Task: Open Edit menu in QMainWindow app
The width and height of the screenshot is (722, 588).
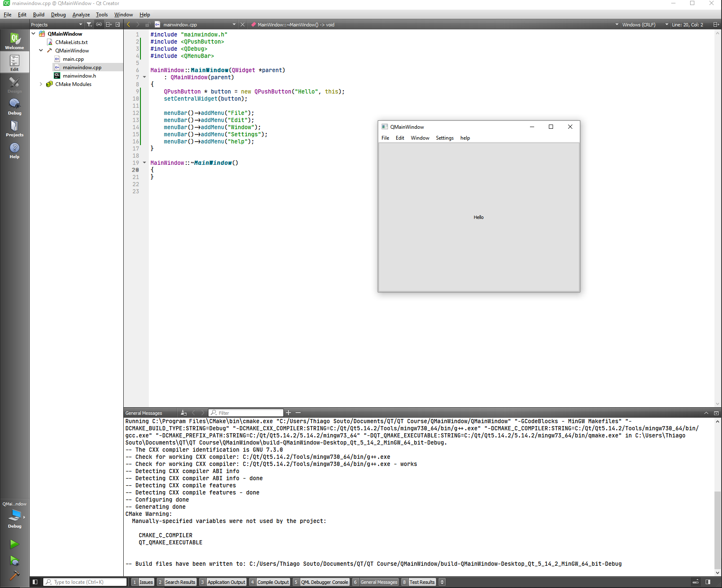Action: (x=400, y=138)
